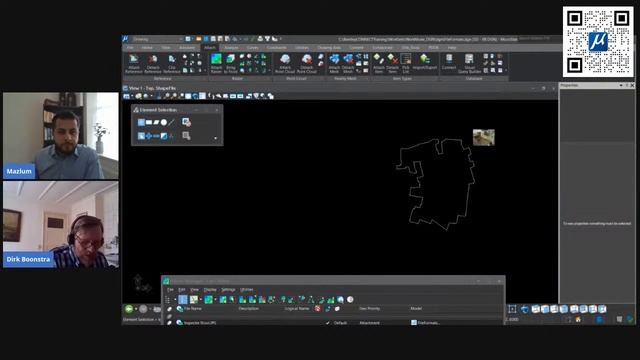The width and height of the screenshot is (640, 360).
Task: Click the Geo Priority column header
Action: 369,309
